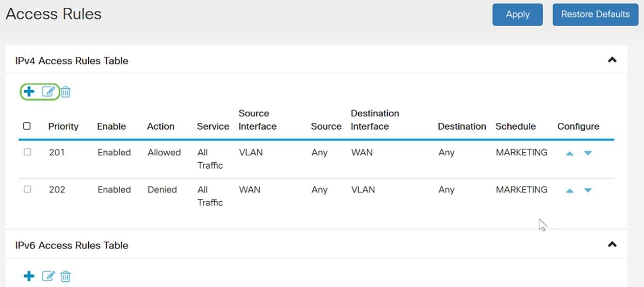Click the Apply button

(518, 14)
